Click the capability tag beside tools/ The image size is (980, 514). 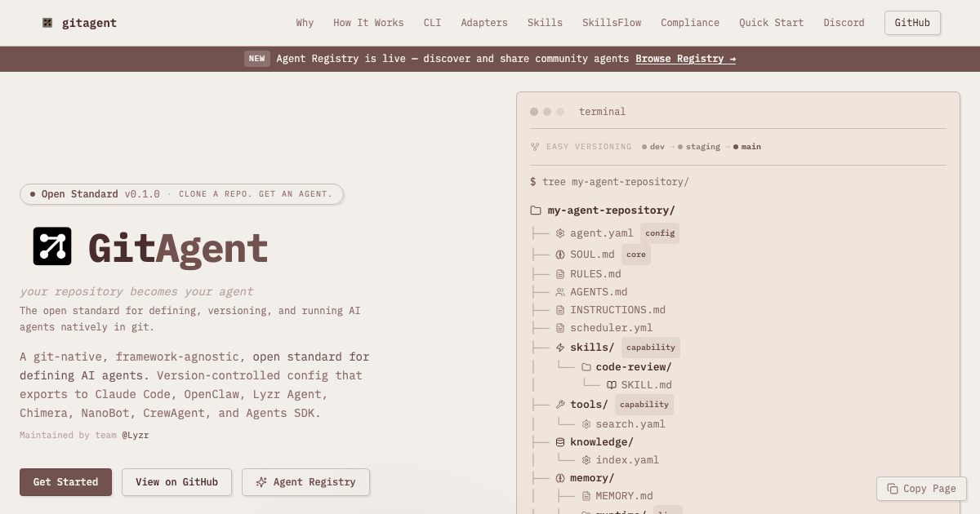click(x=644, y=405)
